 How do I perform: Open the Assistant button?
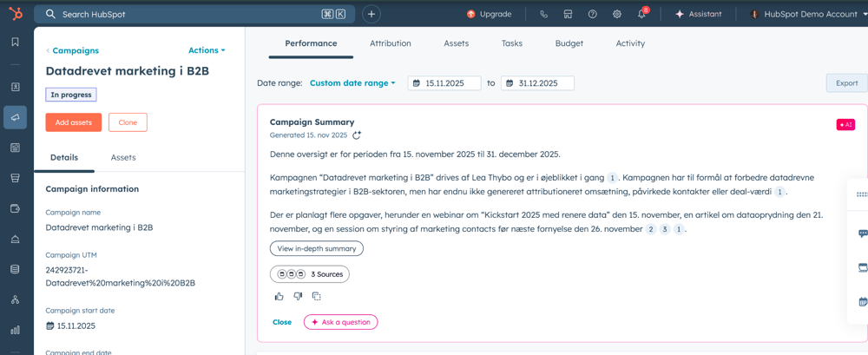[x=699, y=15]
